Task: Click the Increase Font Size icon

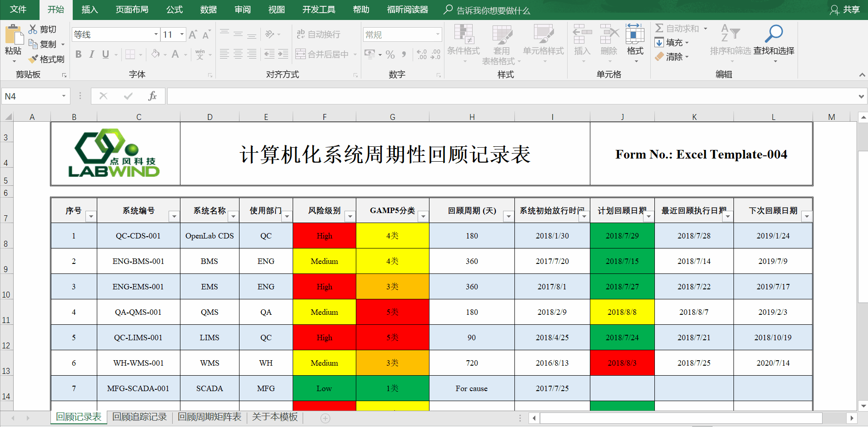Action: click(192, 34)
